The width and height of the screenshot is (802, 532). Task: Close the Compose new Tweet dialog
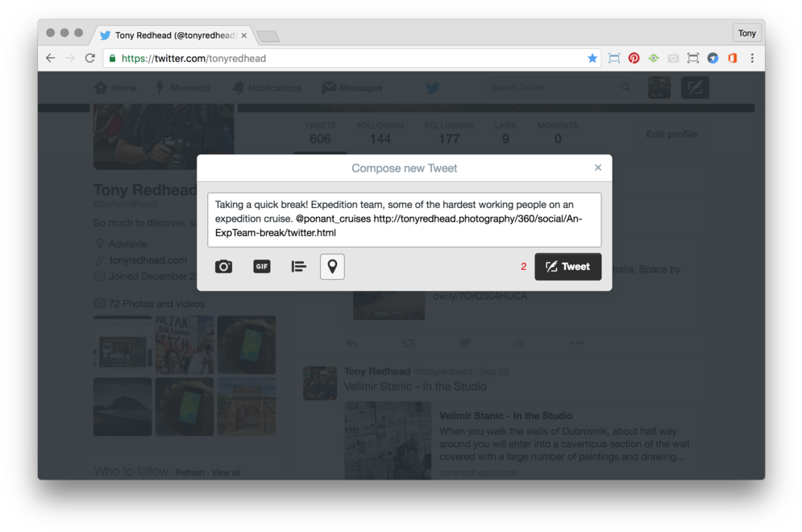tap(598, 168)
